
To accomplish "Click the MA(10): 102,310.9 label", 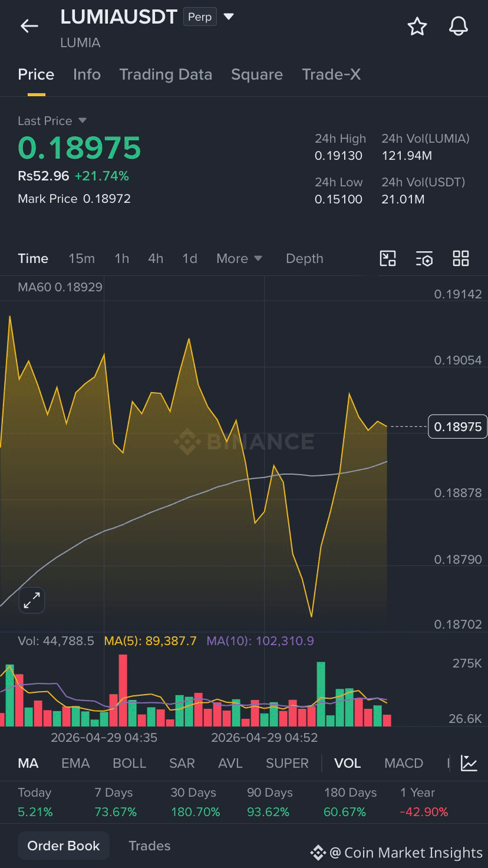I will [x=260, y=640].
